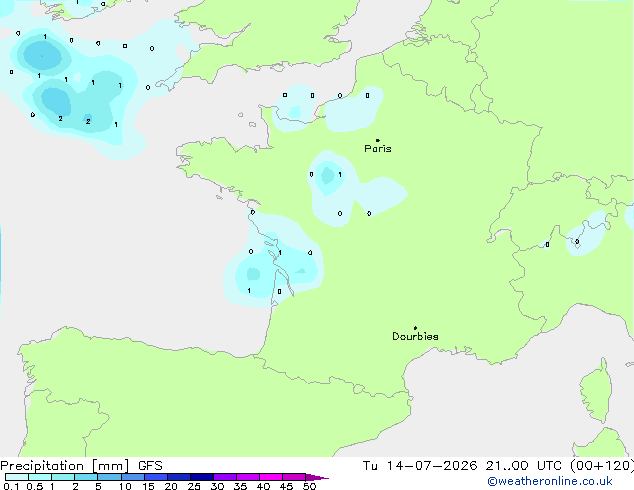Pick the 5–10 mm legend swatch
Screen dimensions: 634x490
(x=109, y=477)
